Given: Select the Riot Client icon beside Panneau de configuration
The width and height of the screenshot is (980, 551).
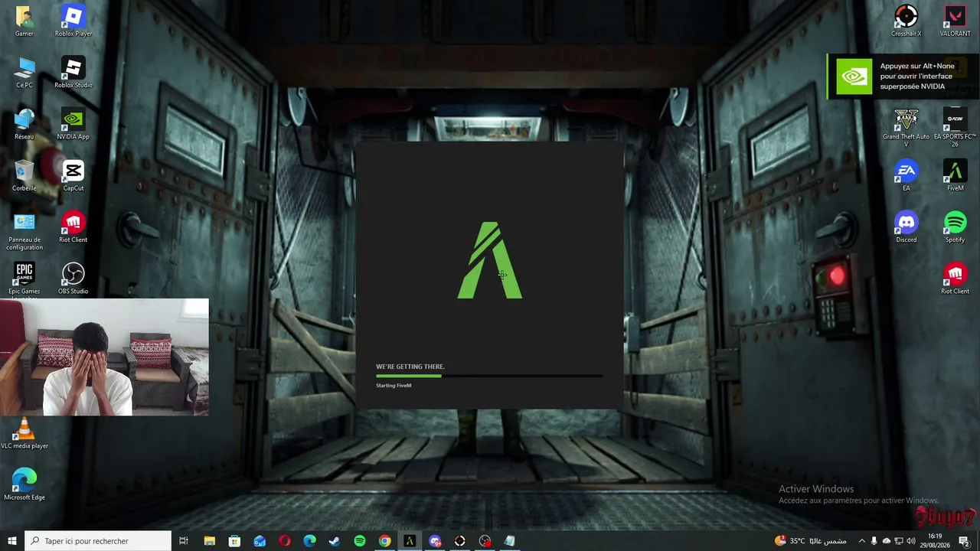Looking at the screenshot, I should [x=73, y=227].
